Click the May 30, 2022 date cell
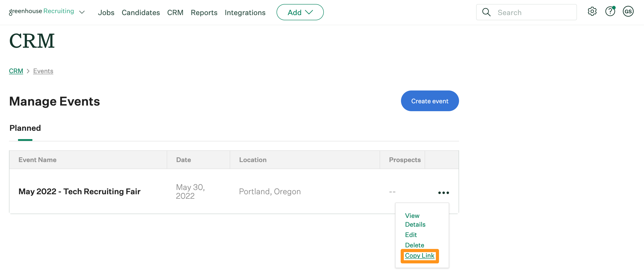The image size is (644, 280). (x=190, y=192)
